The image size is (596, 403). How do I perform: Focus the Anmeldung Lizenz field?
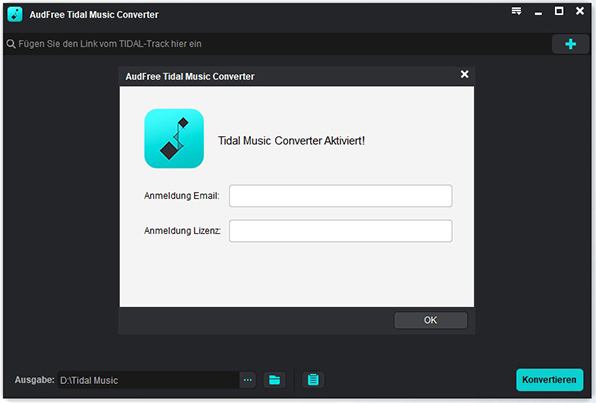click(x=341, y=231)
